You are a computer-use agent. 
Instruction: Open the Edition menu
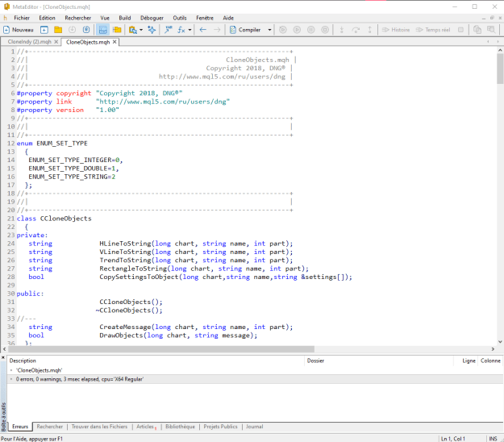click(47, 18)
